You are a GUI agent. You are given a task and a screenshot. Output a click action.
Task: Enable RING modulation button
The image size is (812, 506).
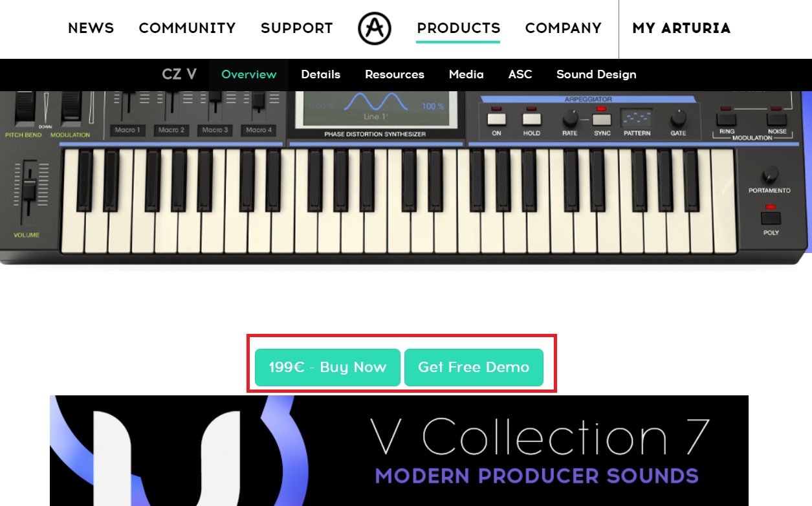(x=726, y=119)
